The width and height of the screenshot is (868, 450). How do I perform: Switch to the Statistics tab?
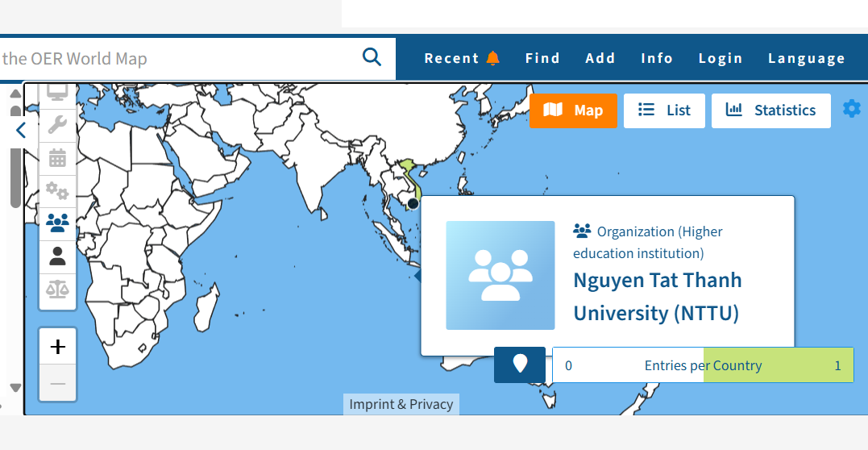pos(770,110)
